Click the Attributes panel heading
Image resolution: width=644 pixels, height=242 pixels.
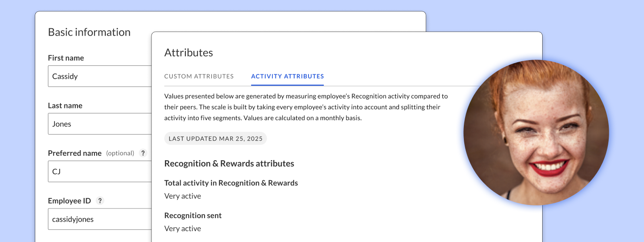tap(188, 53)
